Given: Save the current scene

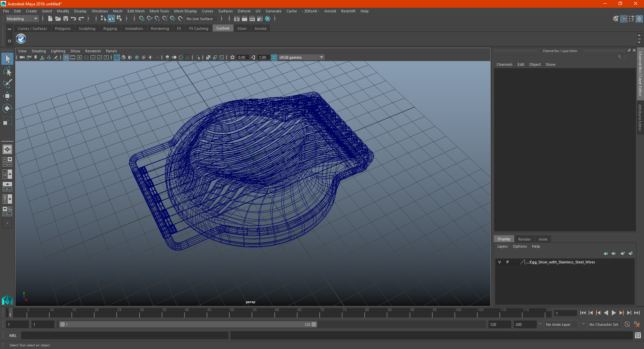Looking at the screenshot, I should pyautogui.click(x=66, y=19).
